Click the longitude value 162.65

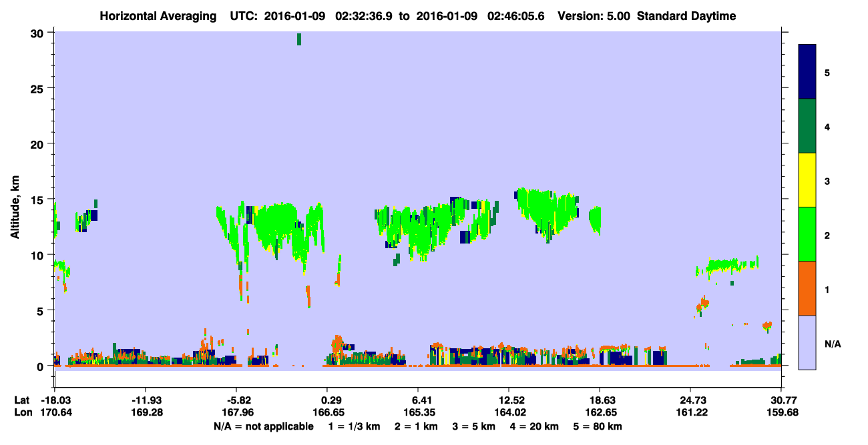click(602, 412)
